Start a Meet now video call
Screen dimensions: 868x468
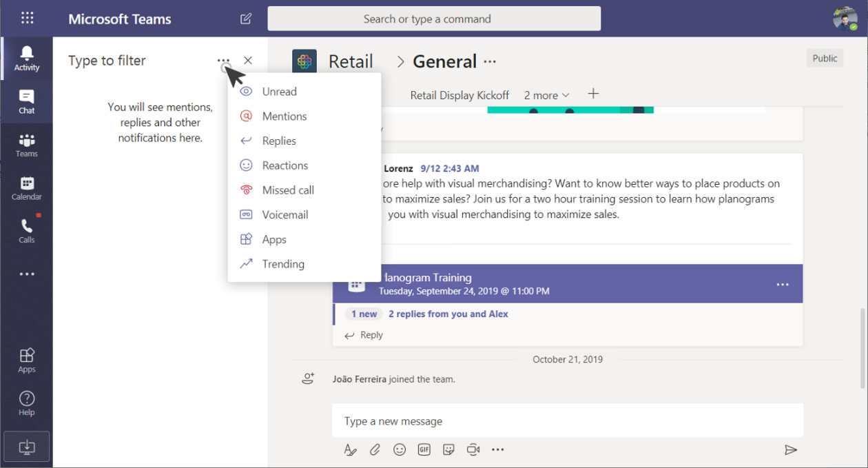point(473,449)
